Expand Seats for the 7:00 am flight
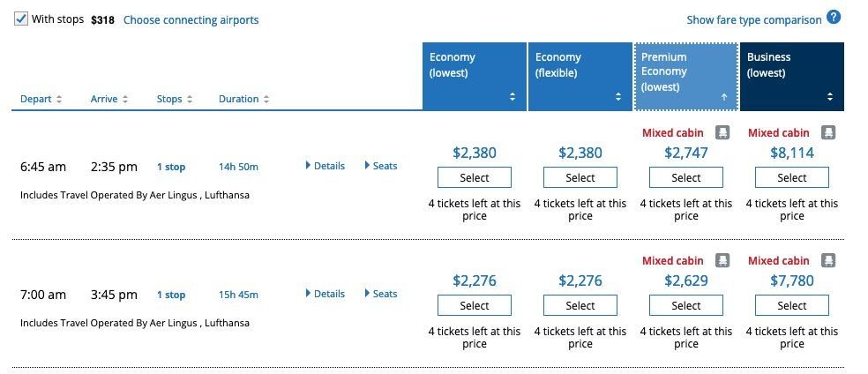Image resolution: width=868 pixels, height=374 pixels. click(x=381, y=294)
